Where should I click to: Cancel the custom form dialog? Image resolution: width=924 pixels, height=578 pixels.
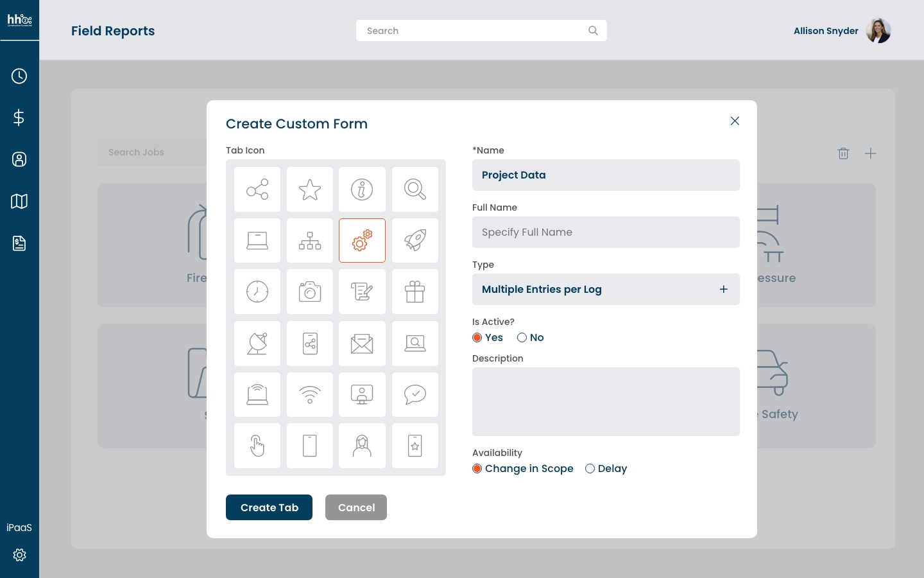point(356,507)
